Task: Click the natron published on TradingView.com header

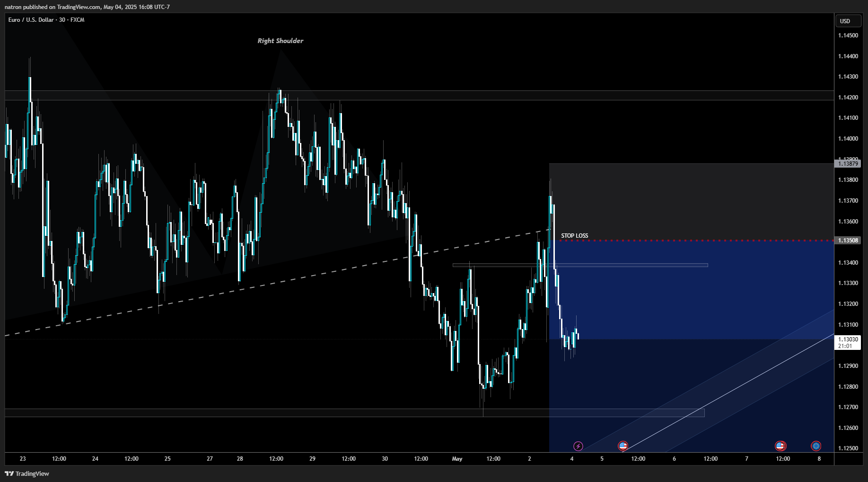Action: [87, 7]
